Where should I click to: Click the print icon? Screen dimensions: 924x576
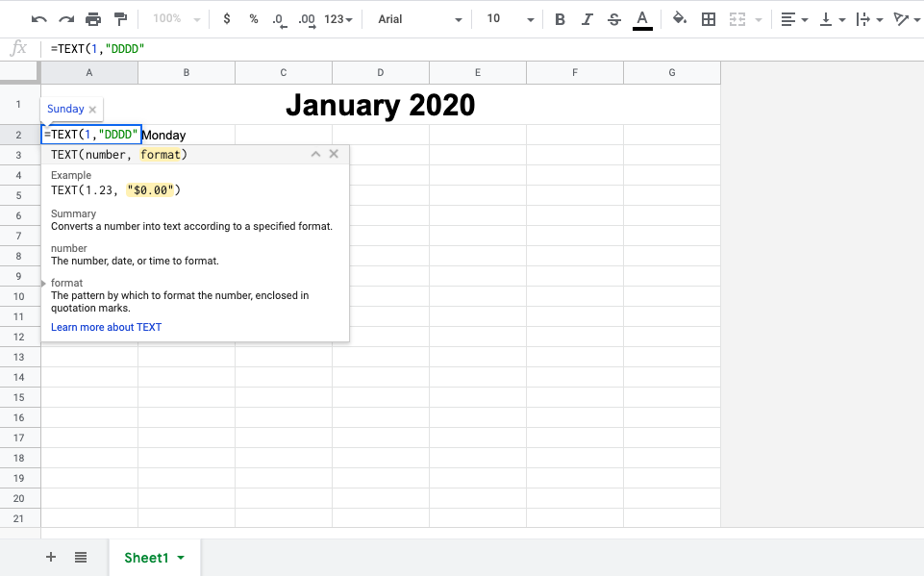(x=92, y=18)
